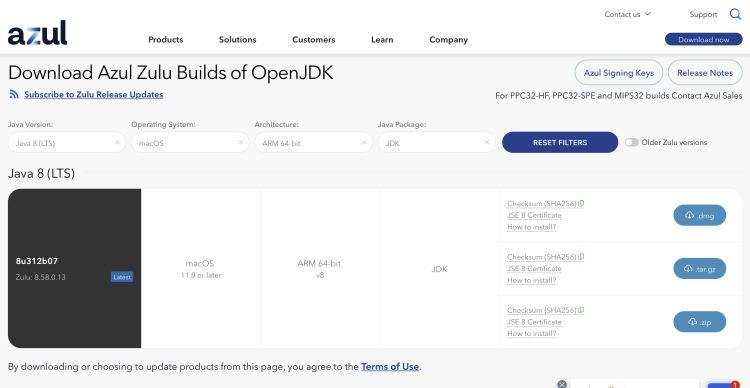Click the RSS feed icon
750x388 pixels.
click(x=14, y=94)
